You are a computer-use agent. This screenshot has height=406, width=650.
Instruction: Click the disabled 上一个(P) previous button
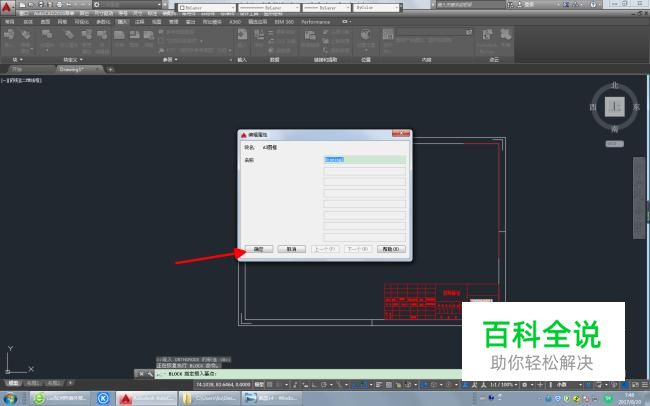tap(325, 249)
